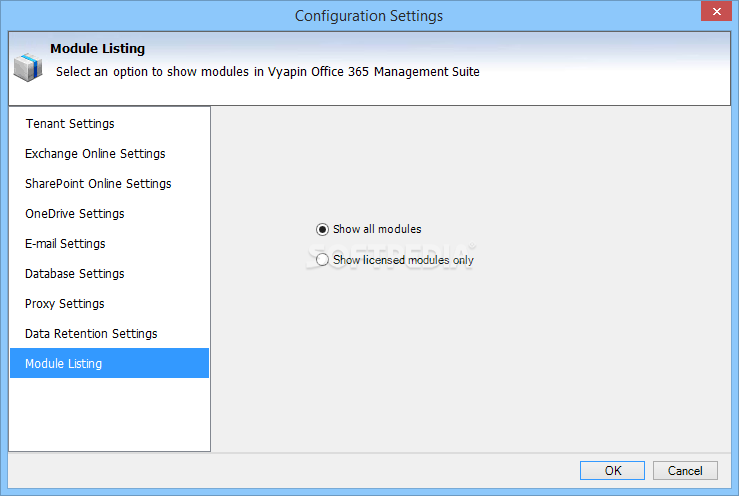
Task: Click the 'Show licensed modules only' label text
Action: [403, 260]
